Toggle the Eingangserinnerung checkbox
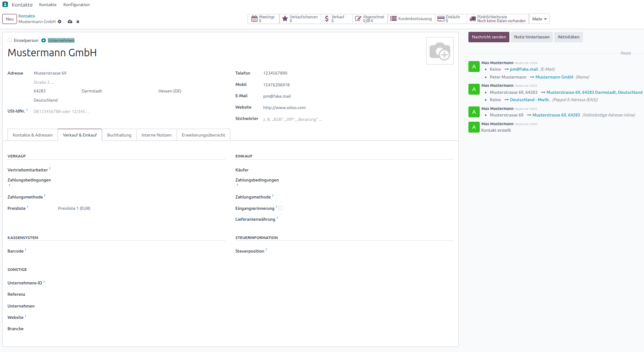Image resolution: width=644 pixels, height=352 pixels. point(281,208)
